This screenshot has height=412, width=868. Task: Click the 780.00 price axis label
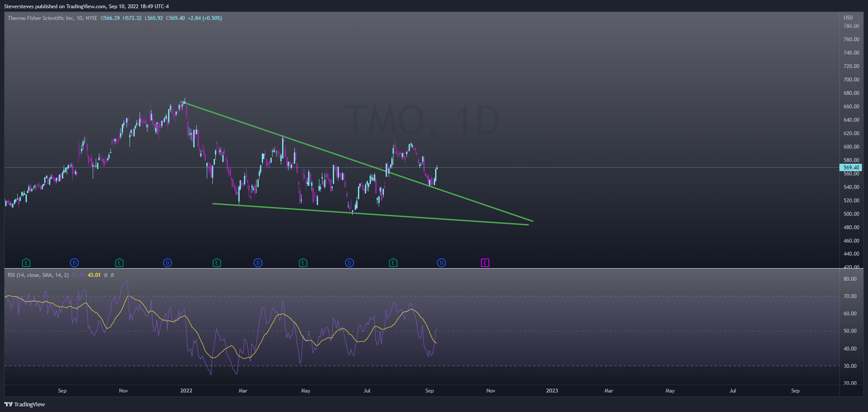[851, 26]
